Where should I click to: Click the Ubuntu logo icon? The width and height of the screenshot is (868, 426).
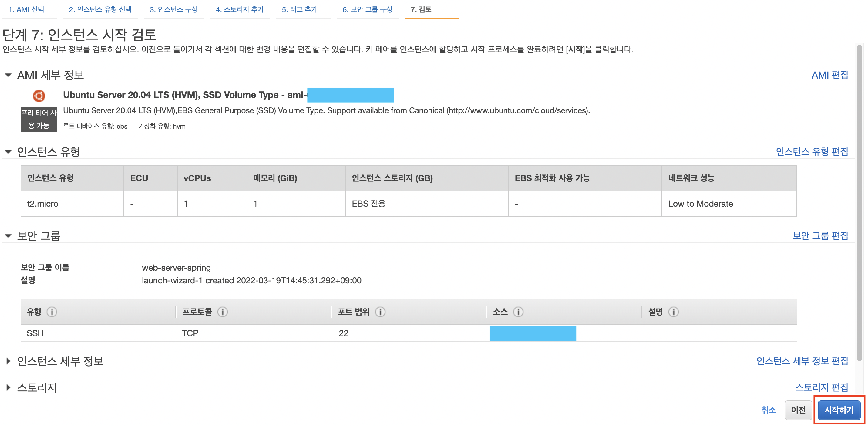click(x=39, y=96)
